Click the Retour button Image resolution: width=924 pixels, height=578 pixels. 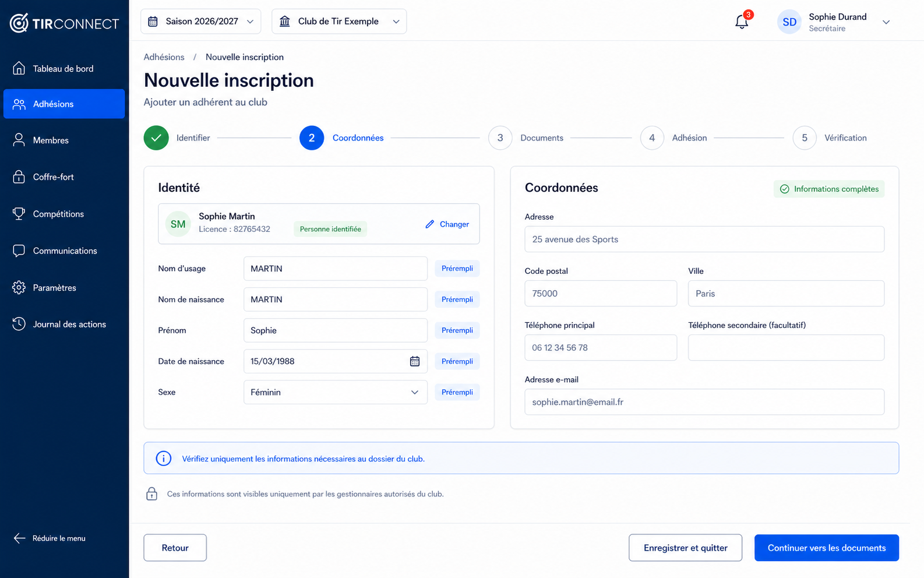pyautogui.click(x=175, y=548)
